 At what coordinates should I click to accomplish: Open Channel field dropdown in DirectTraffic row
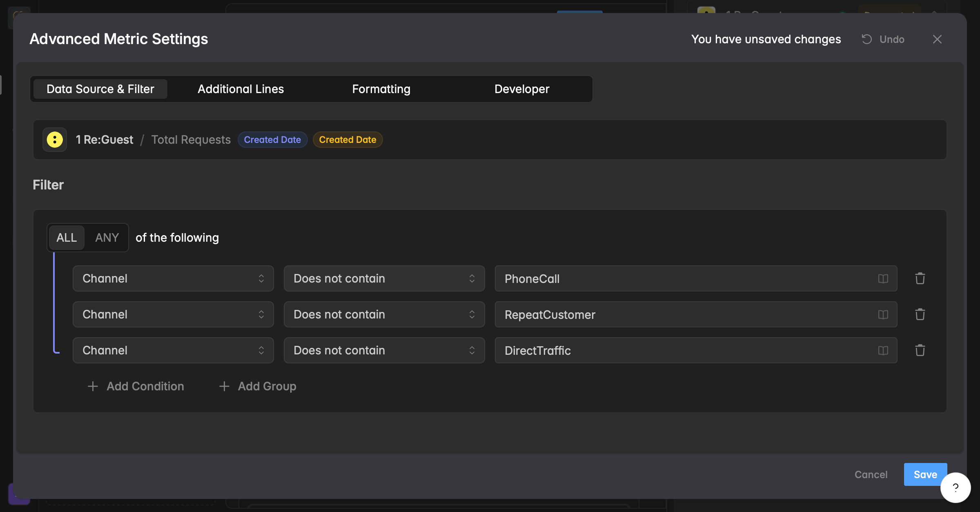pos(173,350)
